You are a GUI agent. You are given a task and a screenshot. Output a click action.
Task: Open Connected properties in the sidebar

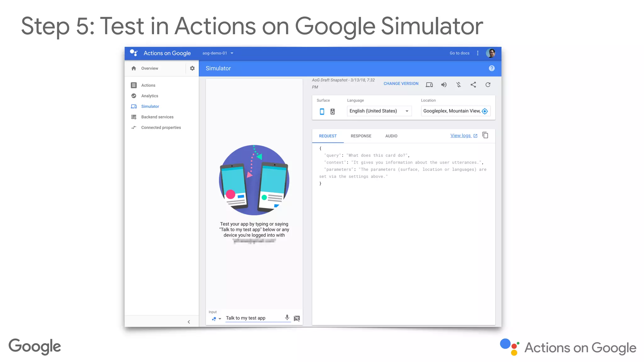[x=161, y=127]
